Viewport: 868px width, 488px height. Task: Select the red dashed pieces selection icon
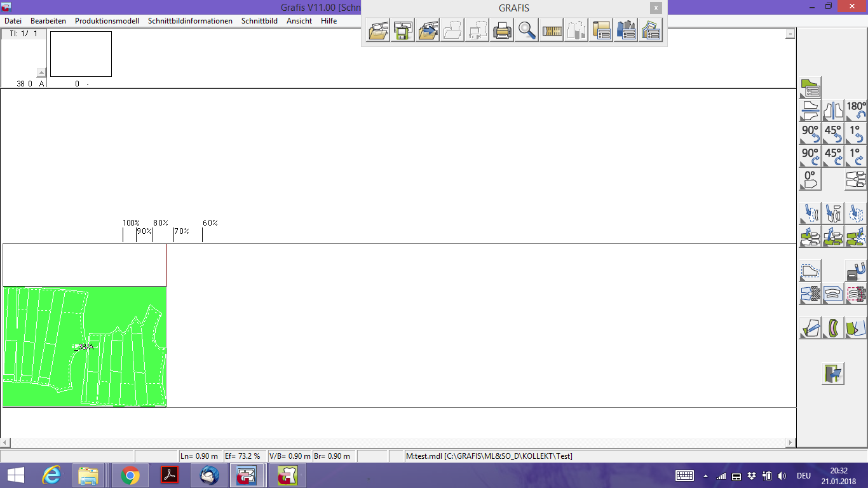[x=856, y=294]
